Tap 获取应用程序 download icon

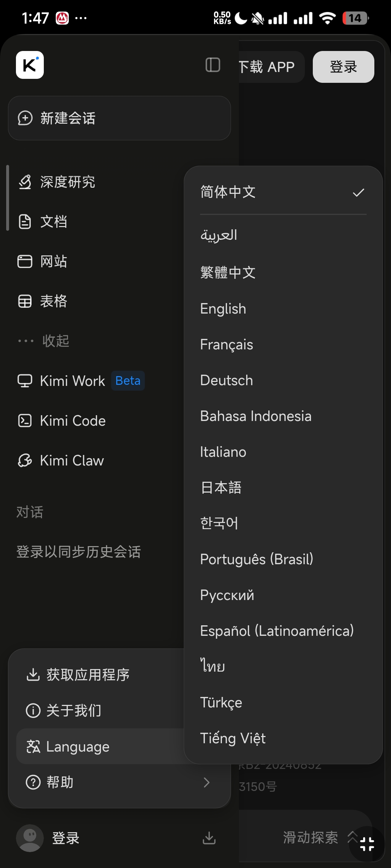point(33,675)
